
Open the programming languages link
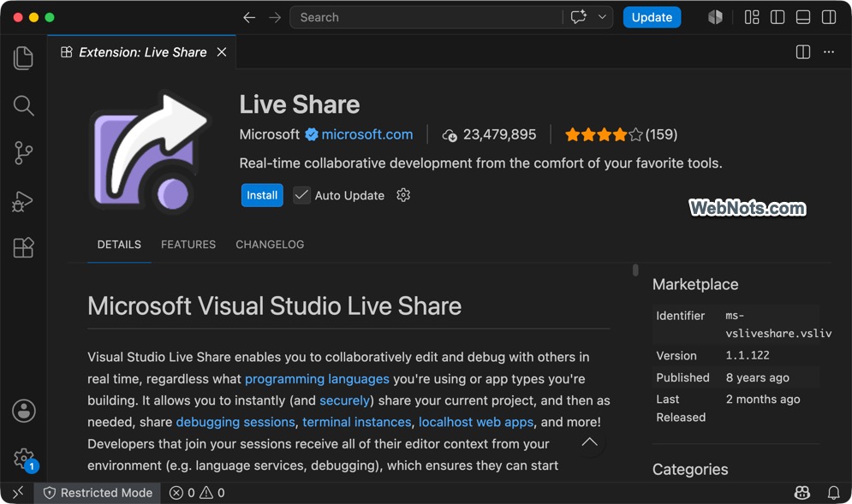(317, 378)
